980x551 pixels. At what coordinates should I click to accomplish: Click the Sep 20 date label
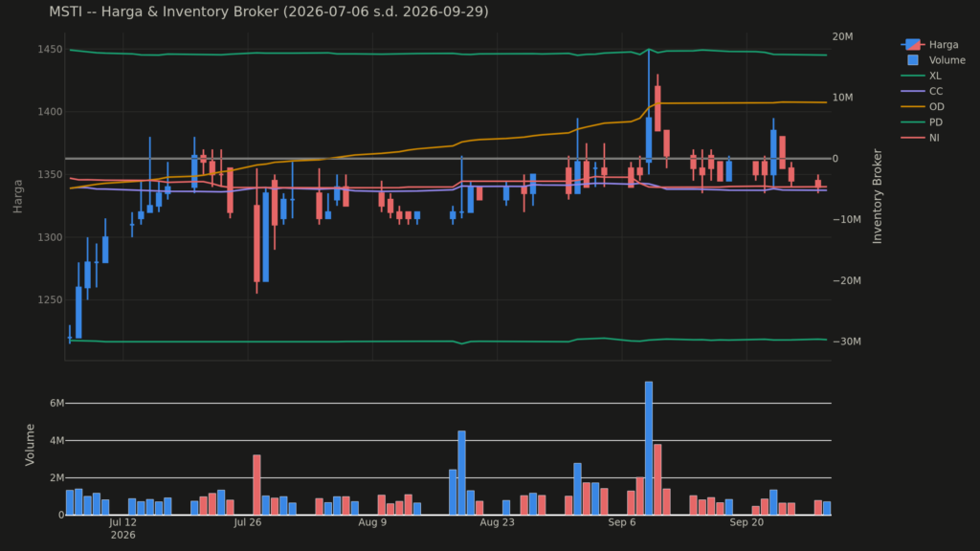[x=746, y=522]
